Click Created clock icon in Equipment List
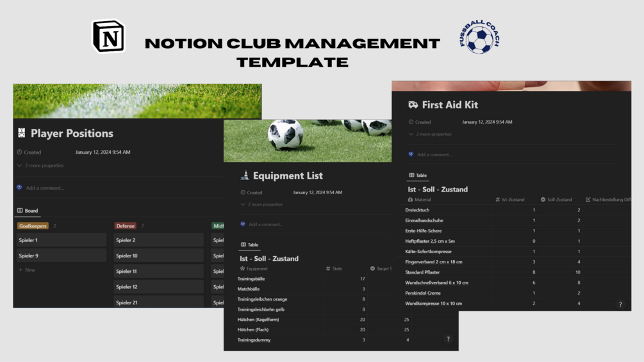Screen dimensions: 644x362 click(x=243, y=192)
